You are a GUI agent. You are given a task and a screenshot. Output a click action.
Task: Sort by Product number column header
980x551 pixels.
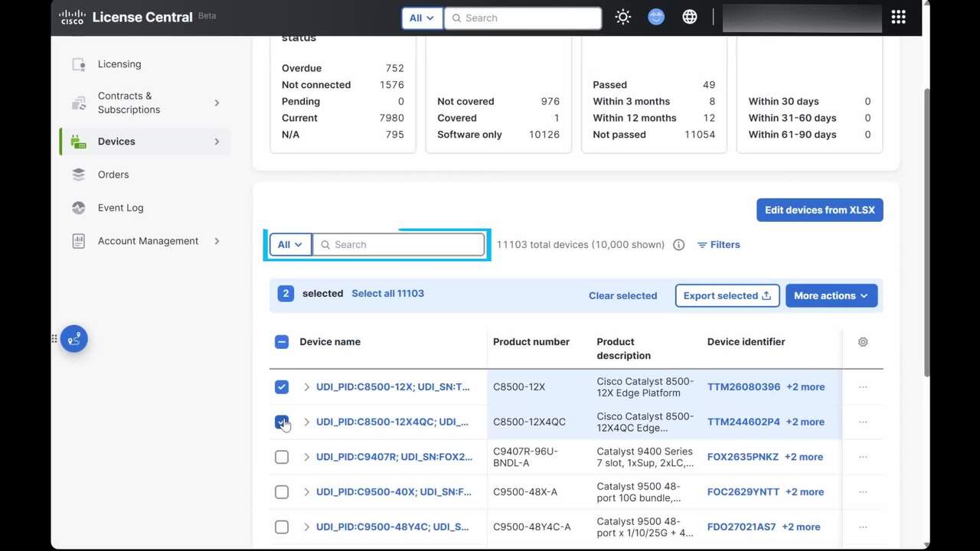click(531, 342)
